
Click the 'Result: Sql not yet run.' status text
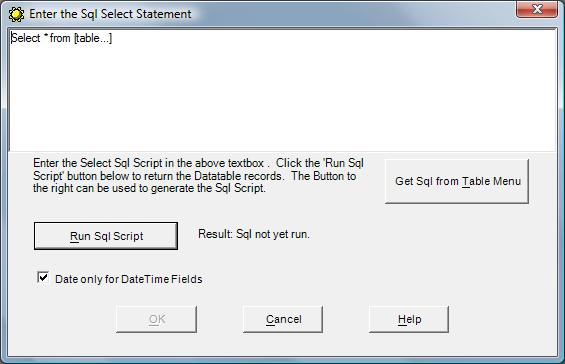[x=254, y=234]
